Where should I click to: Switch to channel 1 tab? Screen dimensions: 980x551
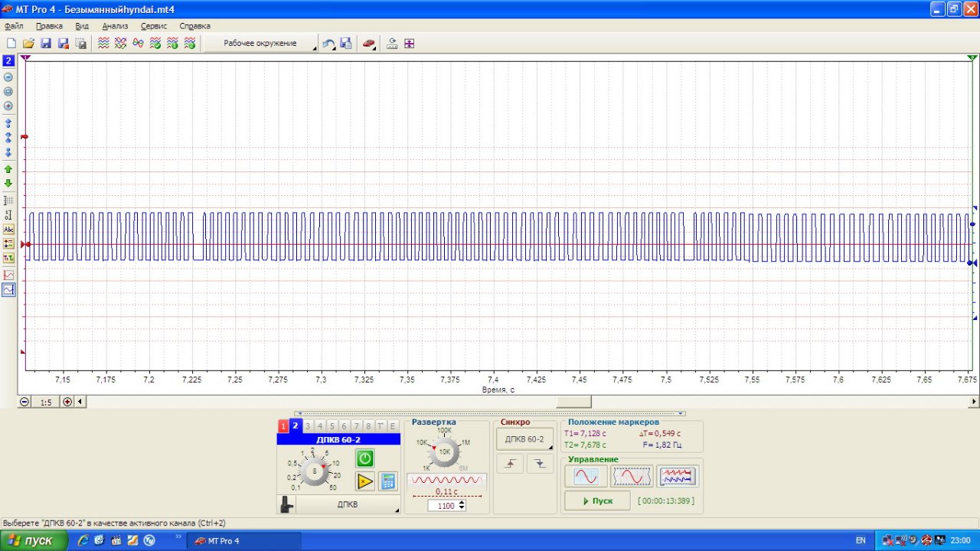click(x=283, y=426)
